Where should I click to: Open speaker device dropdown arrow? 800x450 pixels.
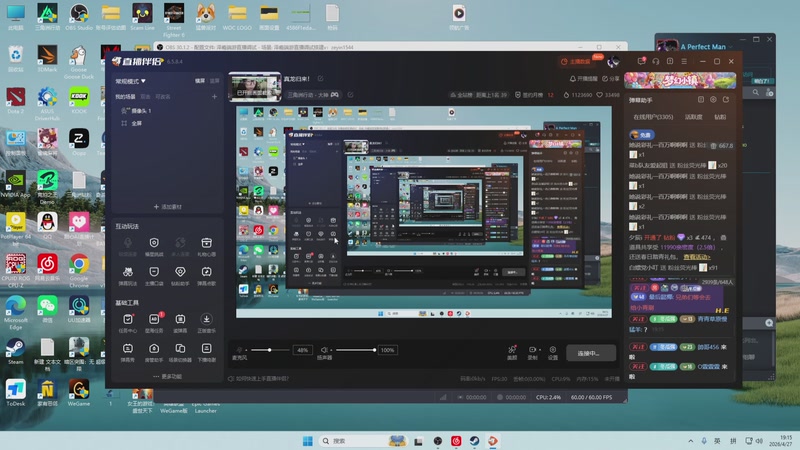[x=332, y=350]
